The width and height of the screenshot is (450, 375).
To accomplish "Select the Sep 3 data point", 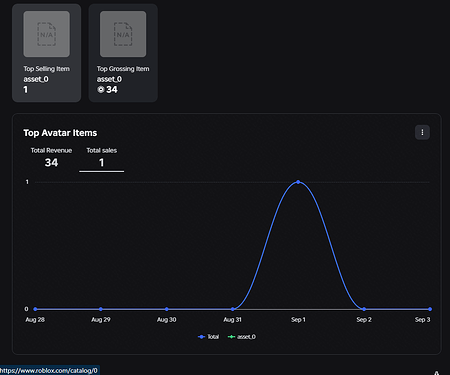I will pyautogui.click(x=430, y=309).
